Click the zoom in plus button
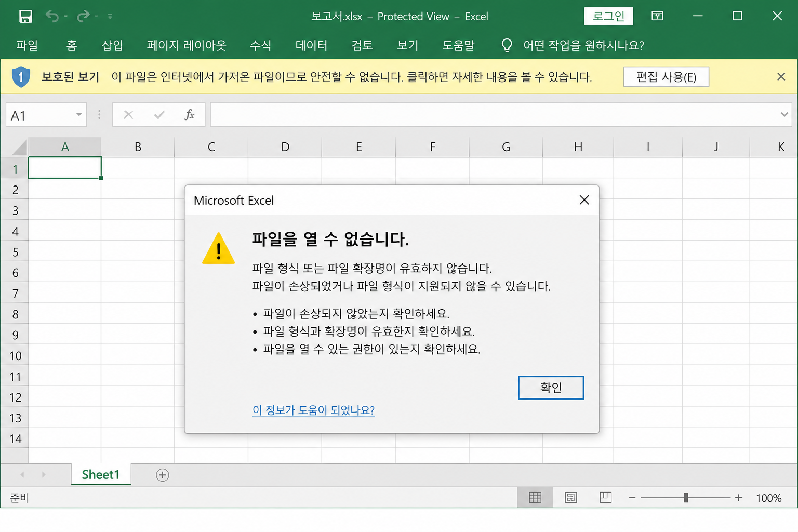The image size is (798, 532). [x=739, y=498]
